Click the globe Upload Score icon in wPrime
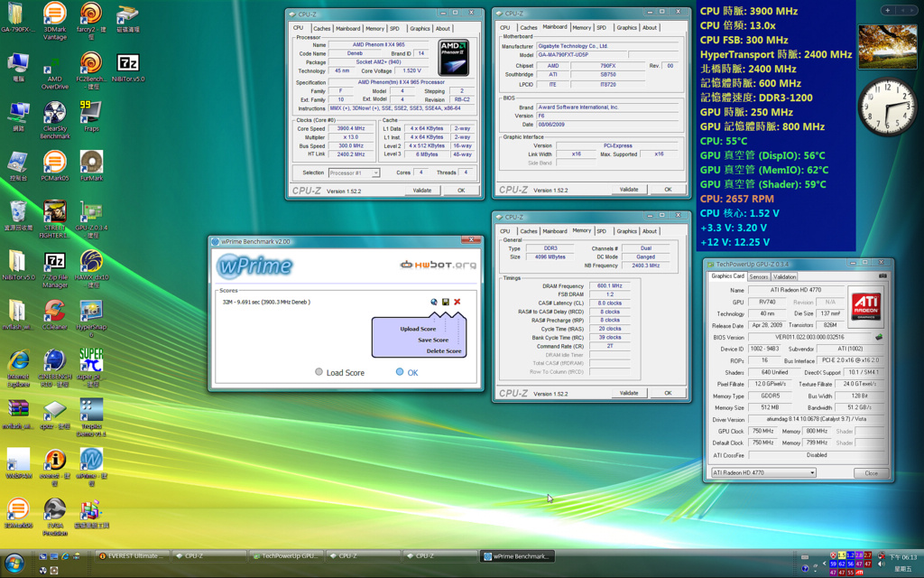 (x=434, y=302)
